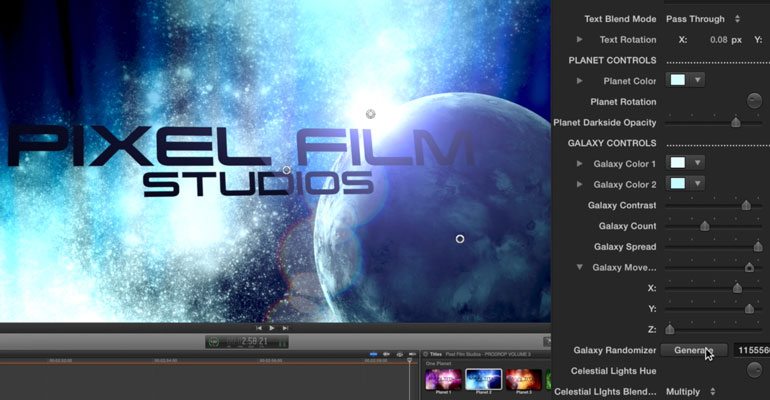Expand the Galaxy Color 2 parameter

click(x=579, y=184)
